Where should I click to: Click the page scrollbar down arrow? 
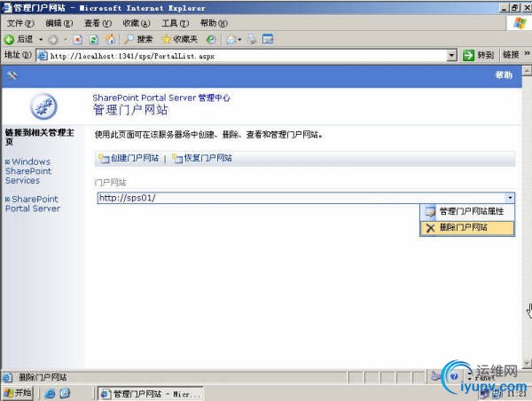[x=526, y=364]
